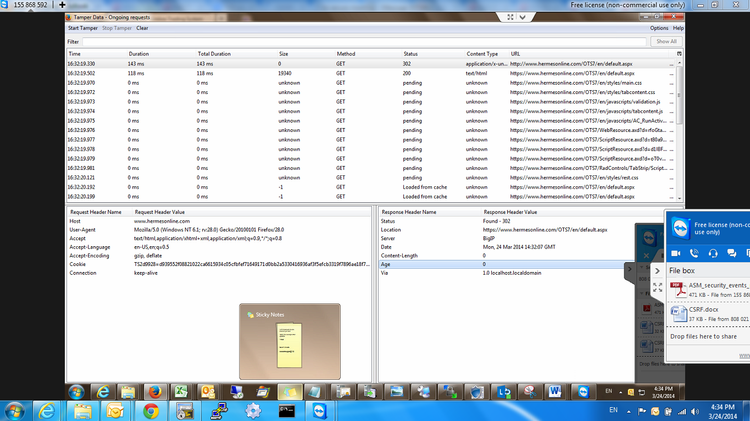750x421 pixels.
Task: Click the TeamViewer headset voice icon
Action: pos(713,253)
